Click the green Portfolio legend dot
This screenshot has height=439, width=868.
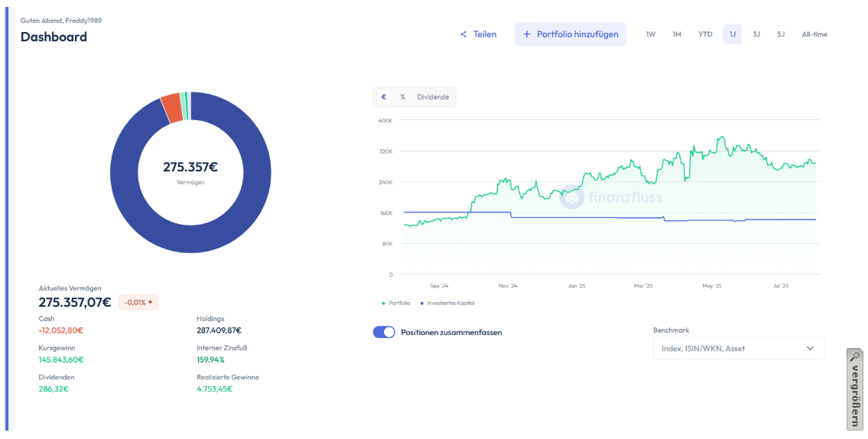pos(383,303)
